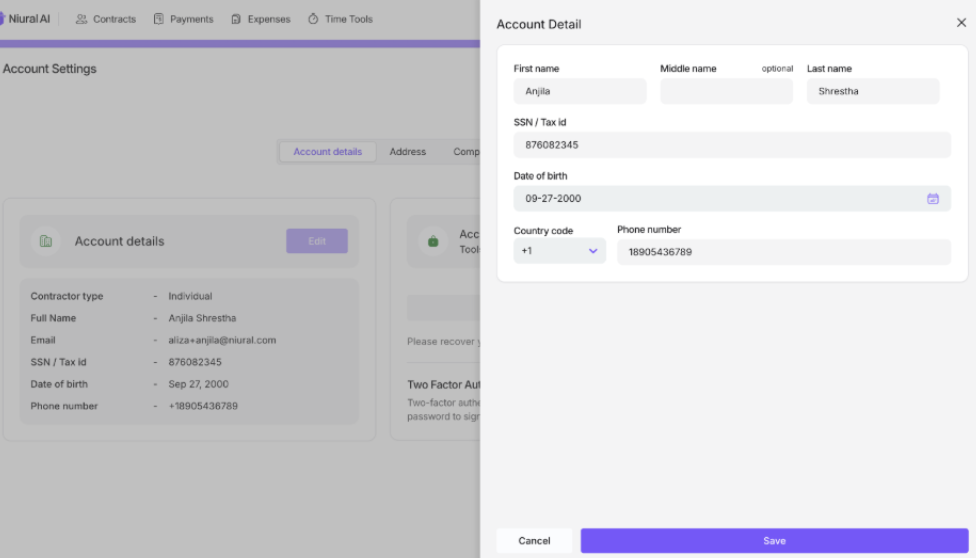Click the Contracts people icon

[82, 19]
